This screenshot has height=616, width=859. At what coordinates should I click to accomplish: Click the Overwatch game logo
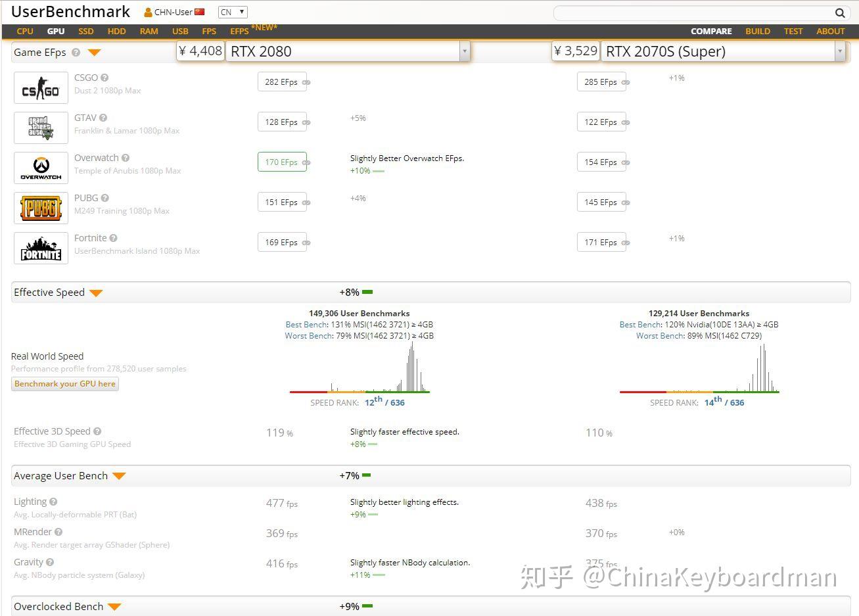(x=41, y=168)
